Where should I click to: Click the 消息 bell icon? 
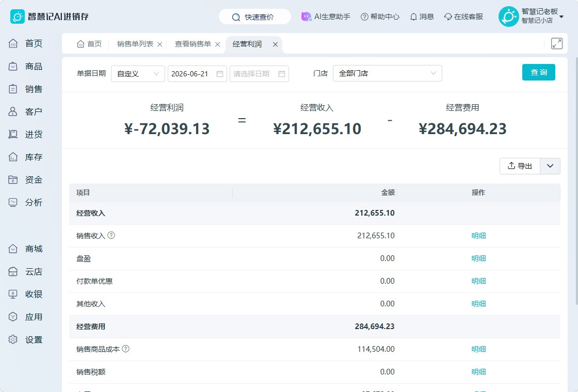413,17
